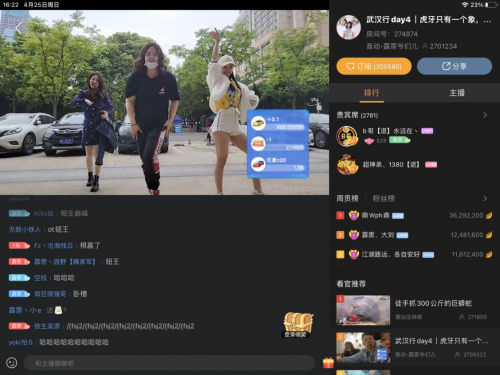The height and width of the screenshot is (375, 500).
Task: Subscribe using 订阅 (300580) button
Action: 374,66
